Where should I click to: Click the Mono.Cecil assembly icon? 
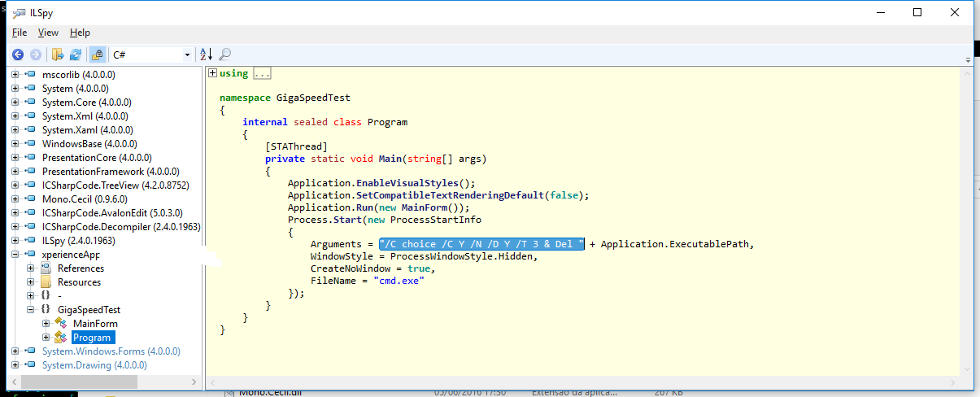coord(30,199)
